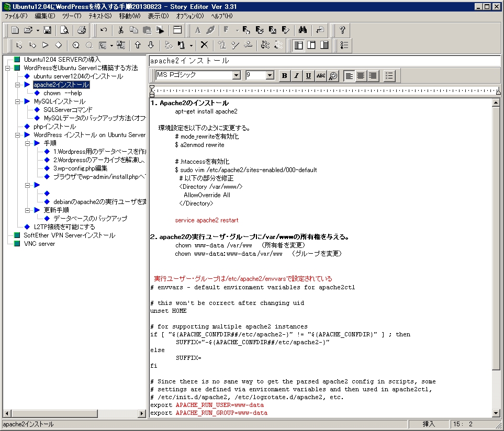Toggle strikethrough ABC button

(x=320, y=76)
